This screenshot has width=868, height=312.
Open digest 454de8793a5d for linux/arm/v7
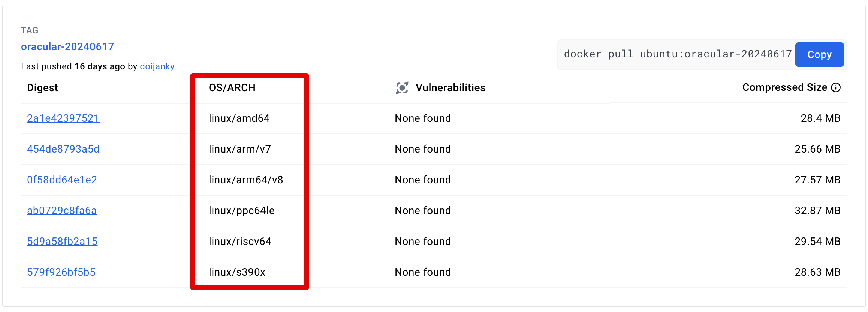pos(63,149)
